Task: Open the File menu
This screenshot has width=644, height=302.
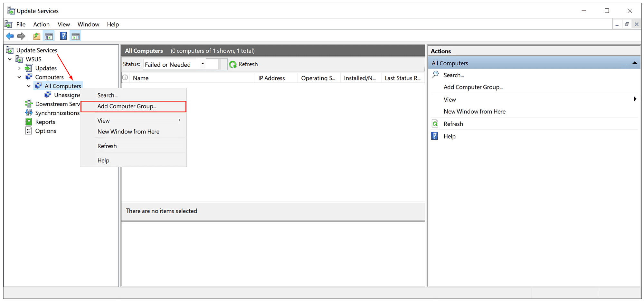Action: coord(21,24)
